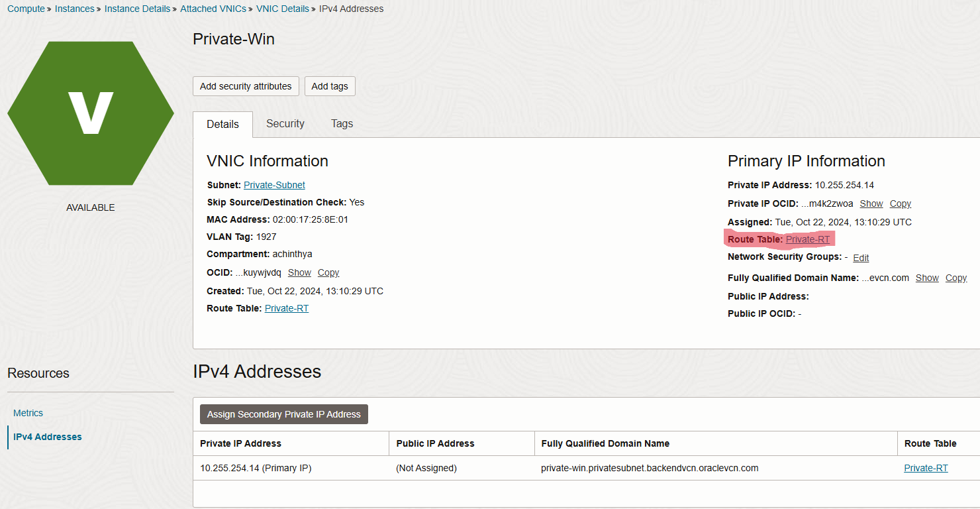Open the highlighted Private-RT route table link
This screenshot has width=980, height=509.
pyautogui.click(x=807, y=239)
